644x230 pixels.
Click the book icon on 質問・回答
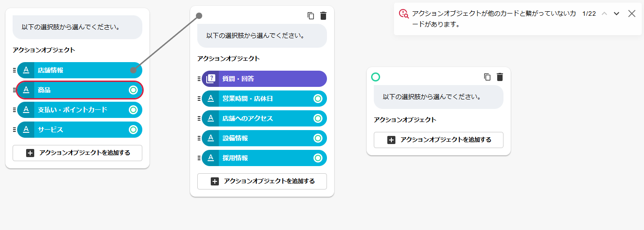[x=210, y=79]
